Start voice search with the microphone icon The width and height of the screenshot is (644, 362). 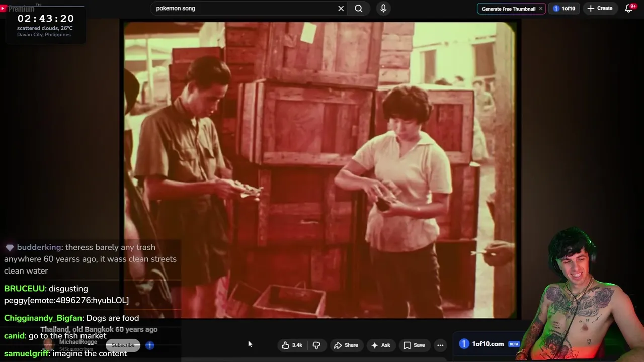[383, 8]
